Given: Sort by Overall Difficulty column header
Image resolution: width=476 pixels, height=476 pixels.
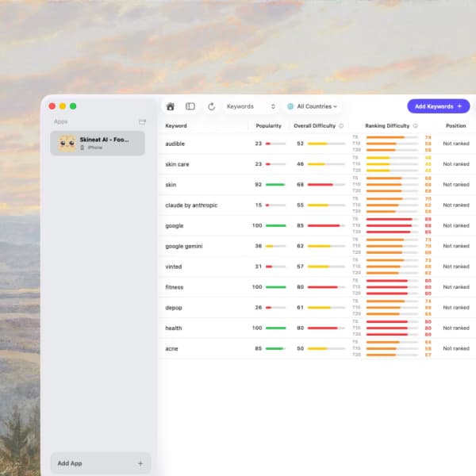Looking at the screenshot, I should [x=314, y=125].
